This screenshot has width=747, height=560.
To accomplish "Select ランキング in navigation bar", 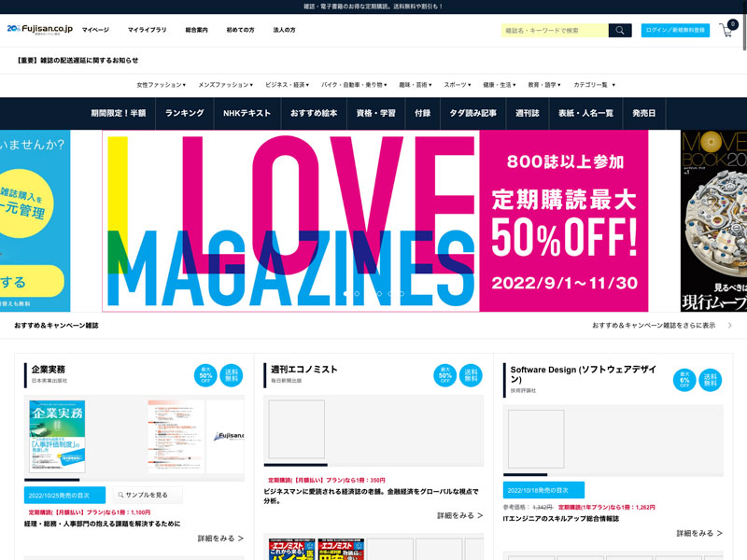I will [x=184, y=113].
